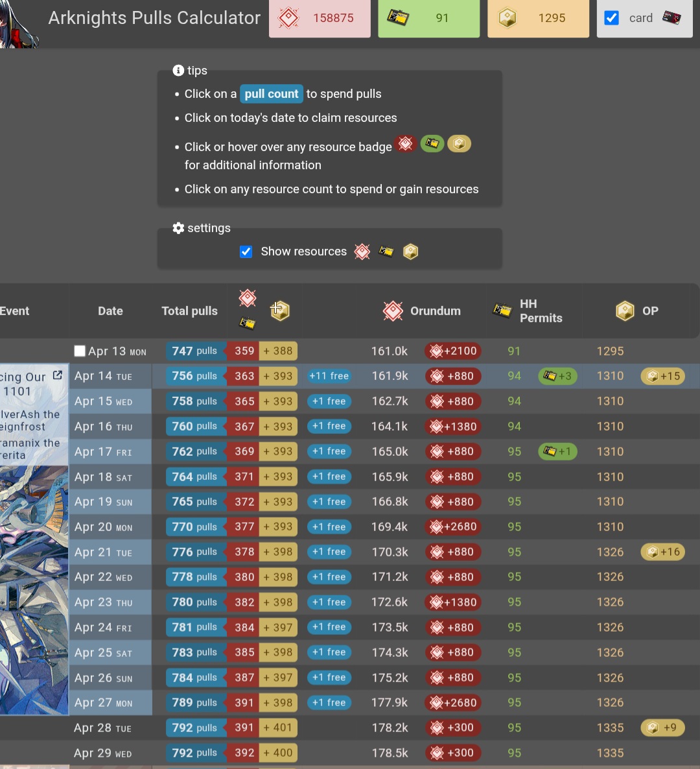Click orundum icon beside Show resources
This screenshot has height=769, width=700.
coord(362,252)
